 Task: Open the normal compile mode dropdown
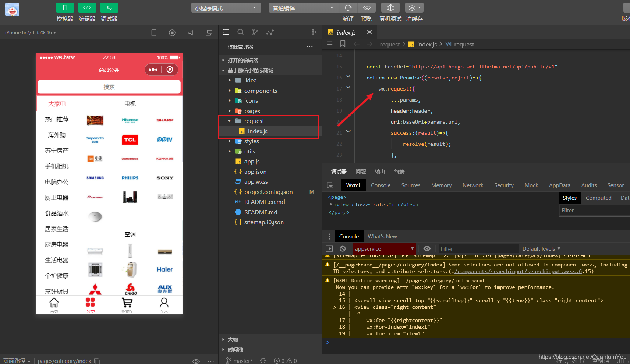[x=304, y=8]
